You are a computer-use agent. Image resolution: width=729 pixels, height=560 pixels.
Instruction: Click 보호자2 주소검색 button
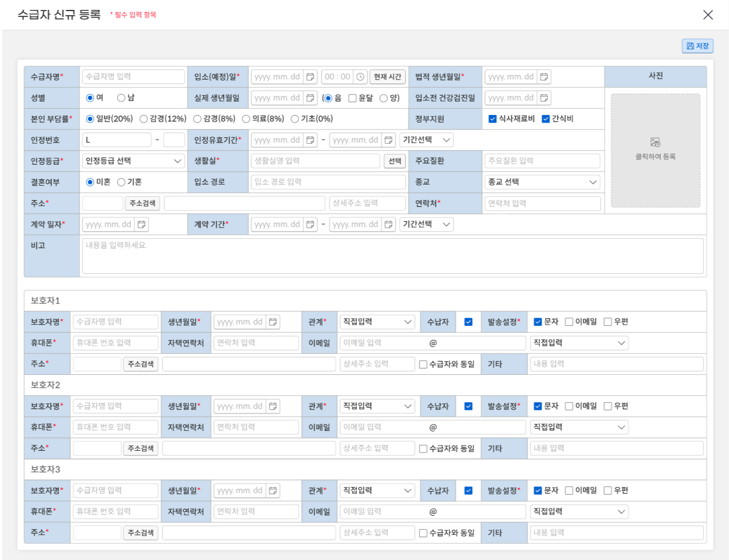(141, 448)
